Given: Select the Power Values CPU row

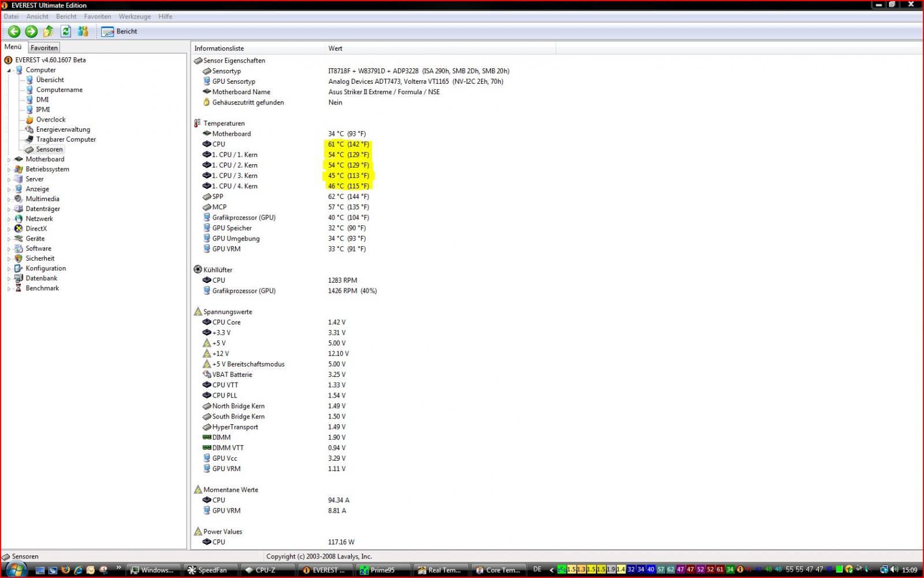Looking at the screenshot, I should click(x=278, y=542).
